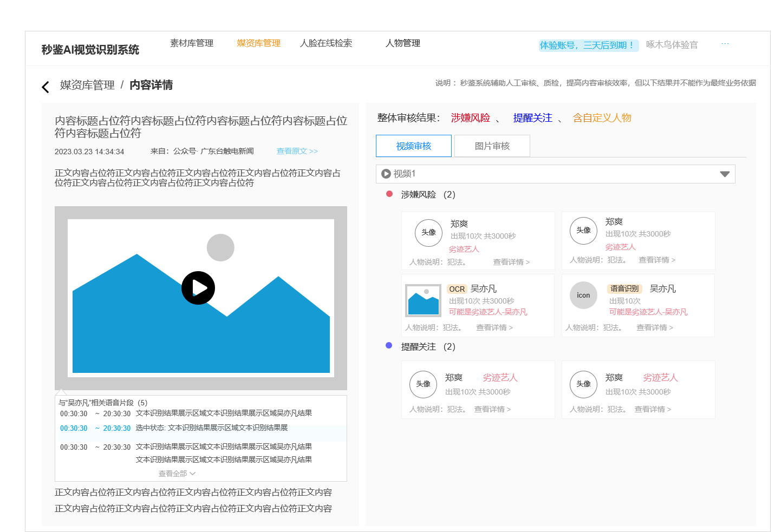Click the OCR tag badge
This screenshot has width=775, height=532.
(457, 289)
